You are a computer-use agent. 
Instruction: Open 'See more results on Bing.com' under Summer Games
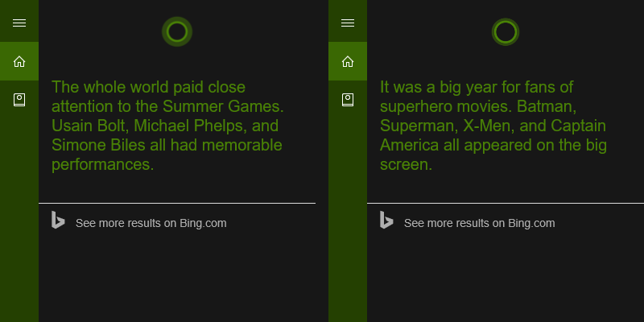[151, 223]
